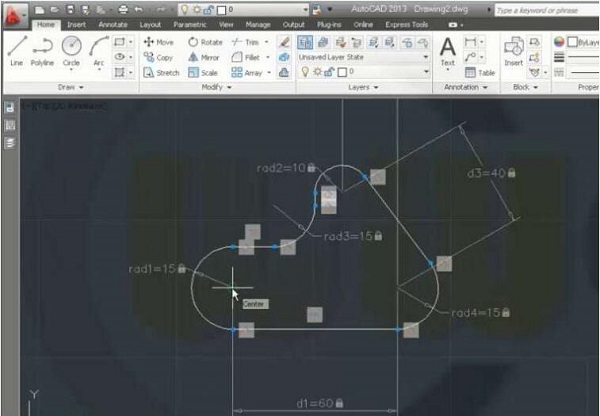
Task: Open the Array dropdown arrow
Action: [x=269, y=72]
